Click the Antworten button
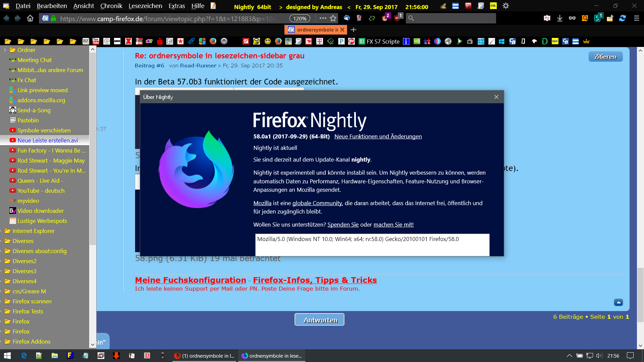The width and height of the screenshot is (644, 362). [x=319, y=320]
